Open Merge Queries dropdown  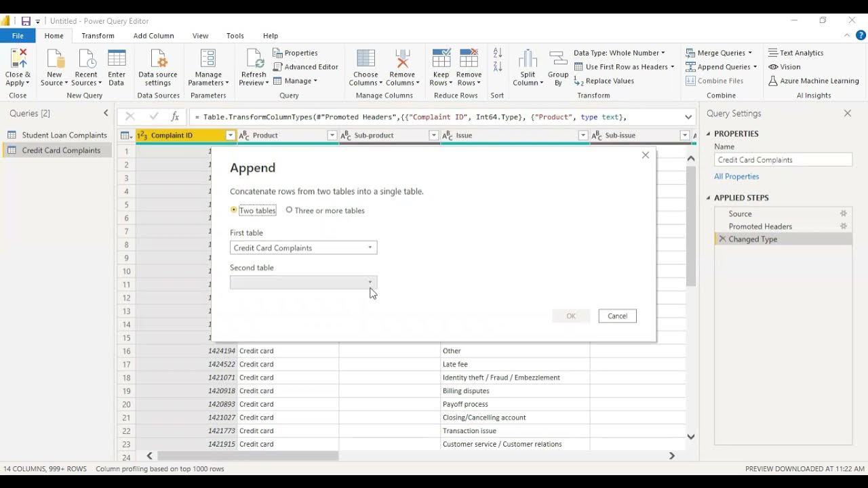click(x=719, y=53)
